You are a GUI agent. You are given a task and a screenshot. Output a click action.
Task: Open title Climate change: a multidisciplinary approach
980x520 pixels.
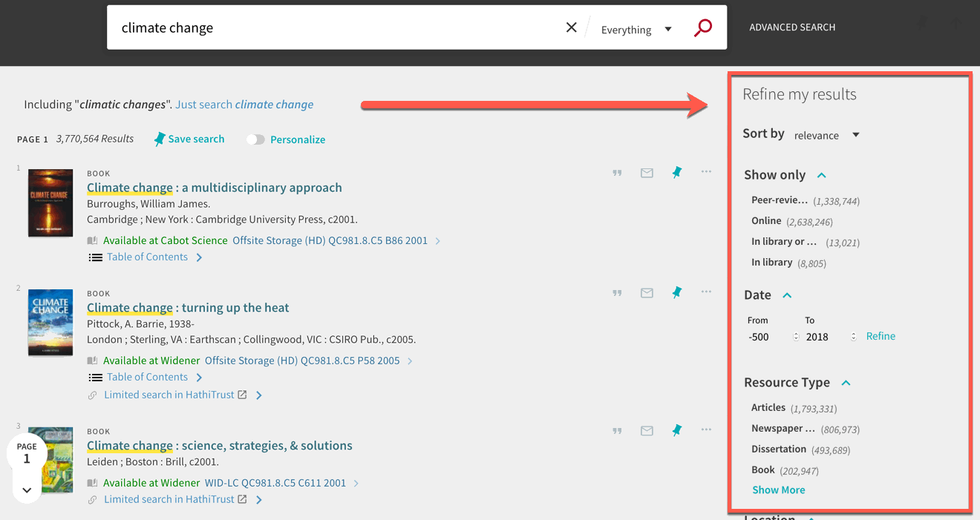pyautogui.click(x=215, y=188)
